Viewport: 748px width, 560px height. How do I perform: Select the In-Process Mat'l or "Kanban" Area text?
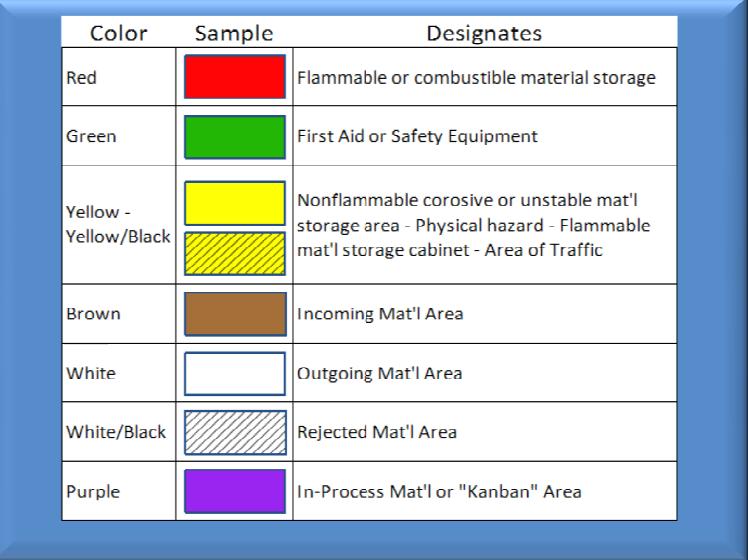tap(439, 492)
